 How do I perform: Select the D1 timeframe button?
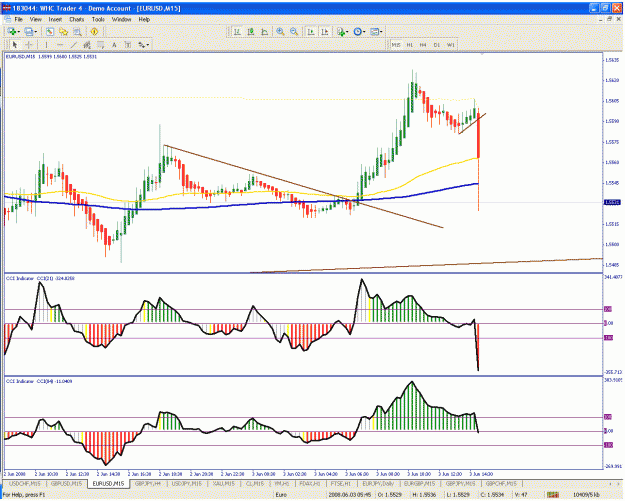coord(437,45)
